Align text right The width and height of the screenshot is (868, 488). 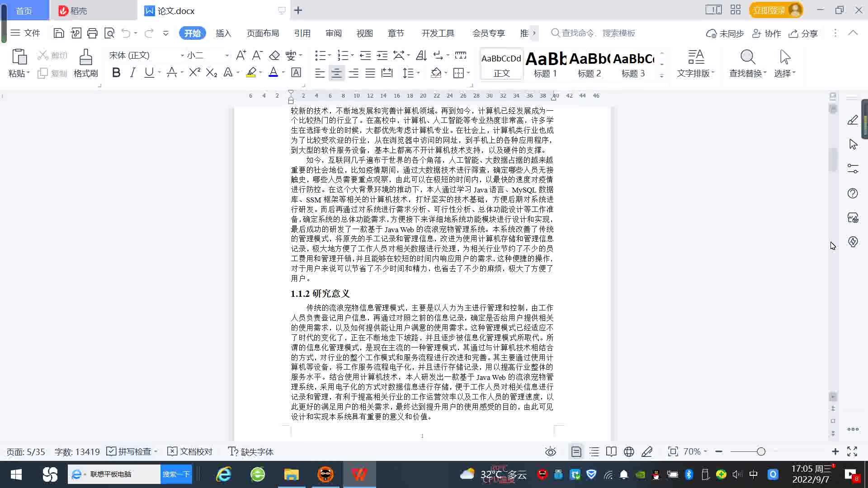pyautogui.click(x=353, y=73)
